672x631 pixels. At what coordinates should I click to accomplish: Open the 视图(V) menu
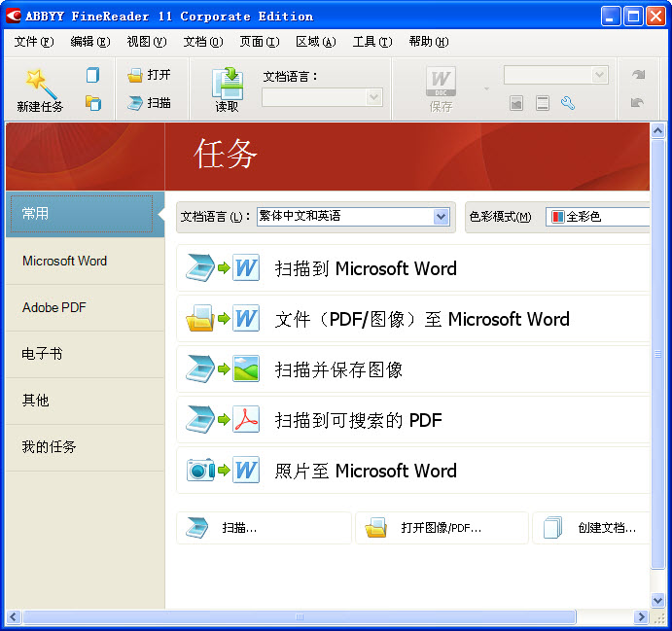147,42
